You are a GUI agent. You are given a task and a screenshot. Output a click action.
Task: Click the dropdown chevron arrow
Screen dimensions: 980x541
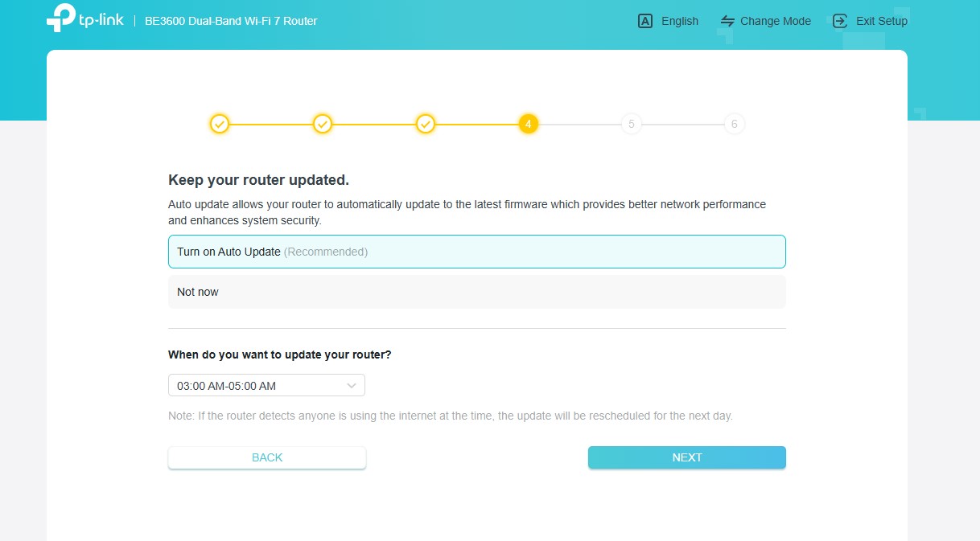point(352,386)
